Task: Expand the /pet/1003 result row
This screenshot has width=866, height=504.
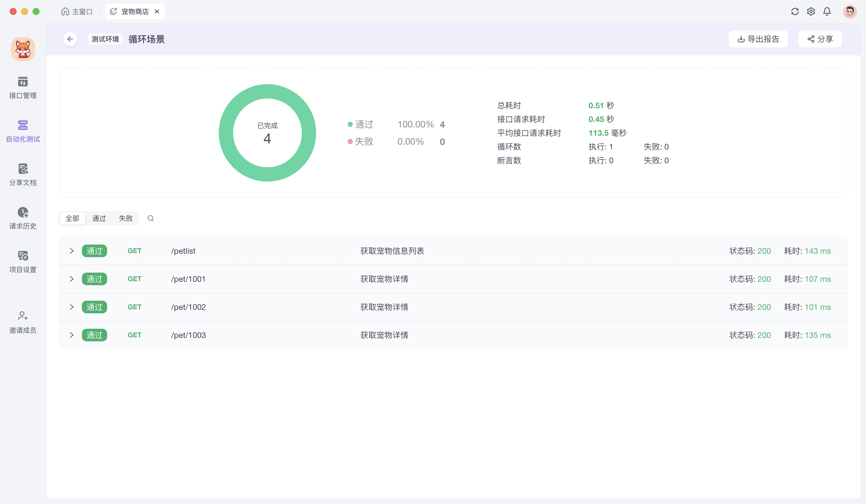Action: click(72, 335)
